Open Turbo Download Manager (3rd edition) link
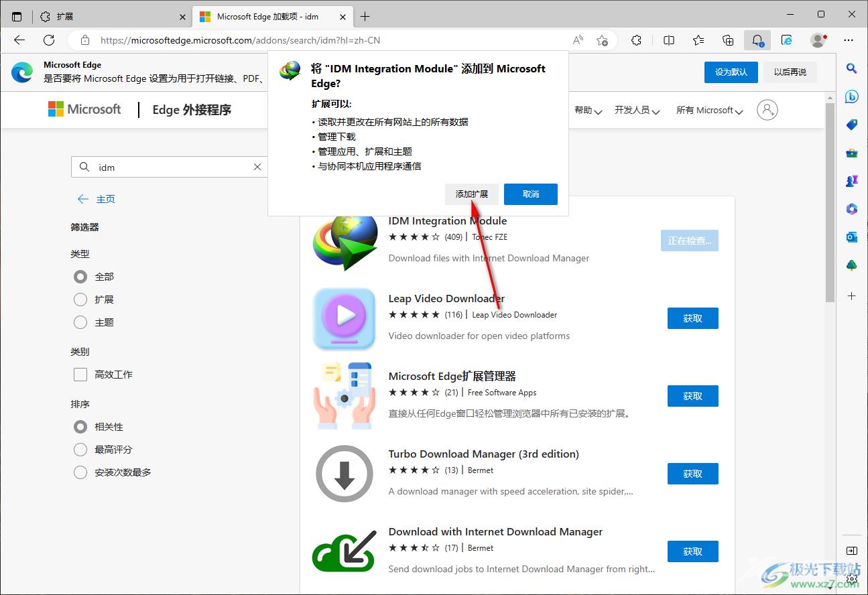868x595 pixels. point(483,454)
